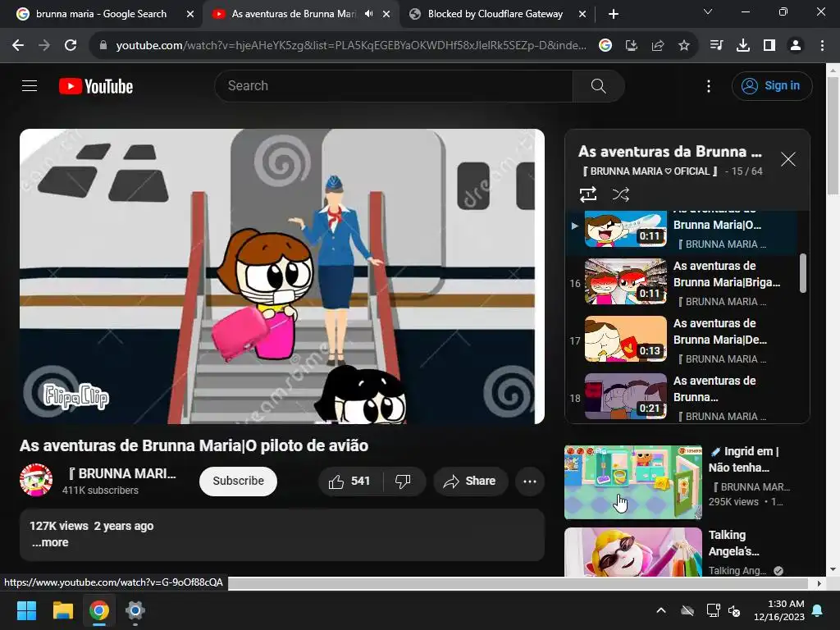Open a new tab
This screenshot has width=840, height=630.
click(x=614, y=15)
